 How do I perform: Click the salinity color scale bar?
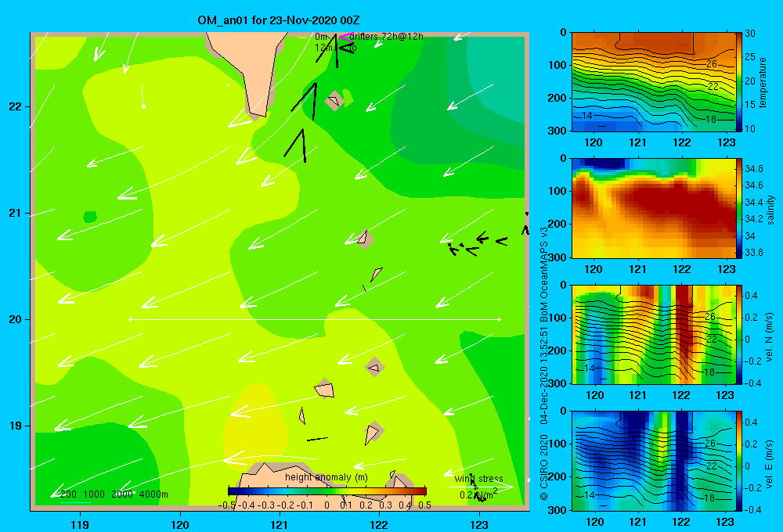[x=740, y=208]
